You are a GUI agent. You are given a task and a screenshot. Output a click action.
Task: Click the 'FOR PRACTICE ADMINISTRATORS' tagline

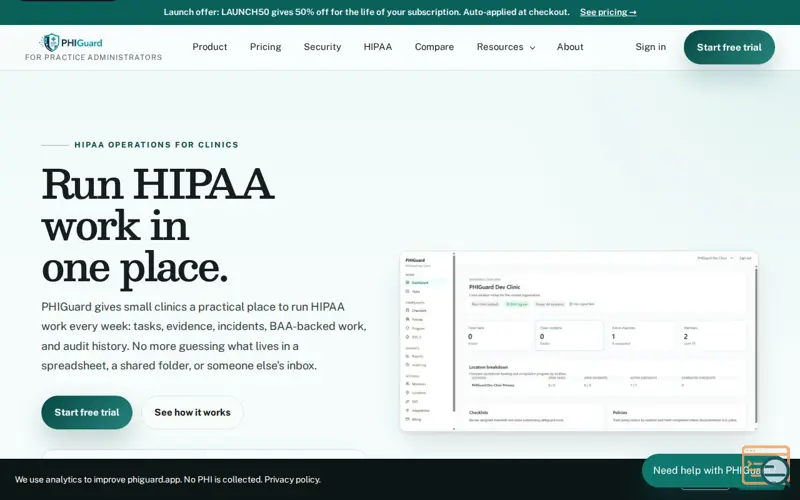[93, 57]
